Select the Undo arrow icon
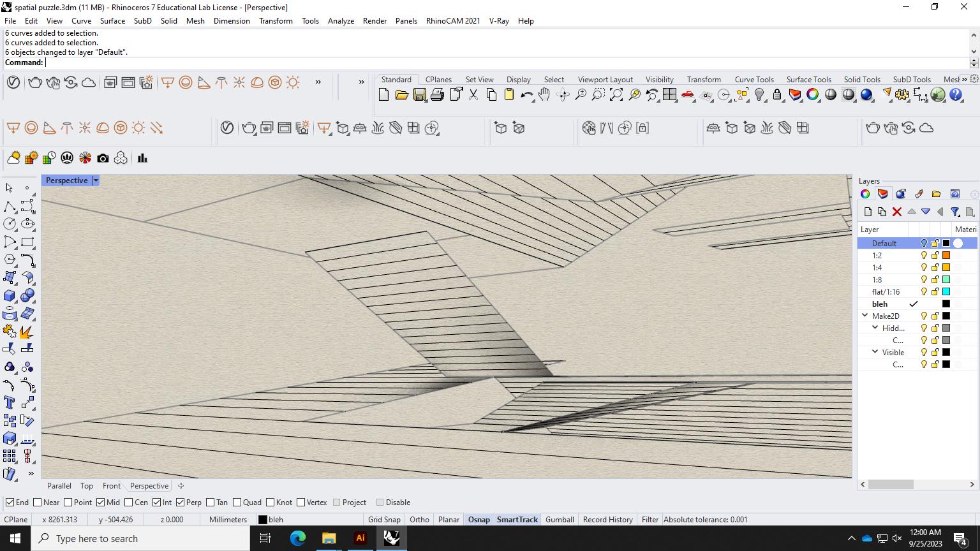980x551 pixels. (x=526, y=95)
